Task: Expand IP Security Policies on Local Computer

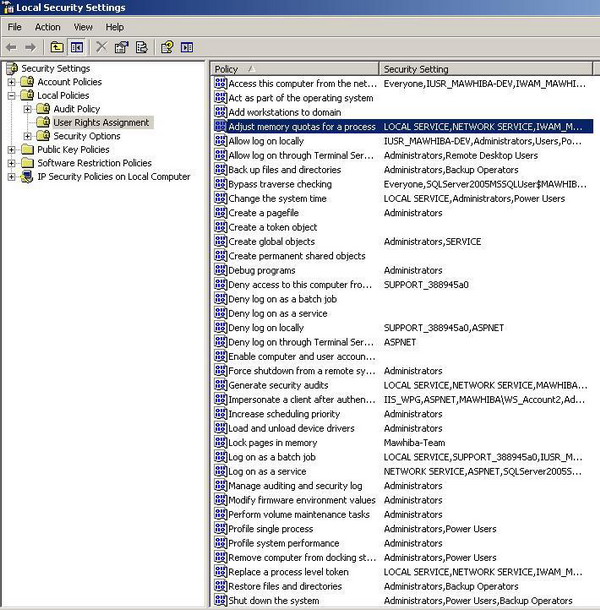Action: click(12, 177)
